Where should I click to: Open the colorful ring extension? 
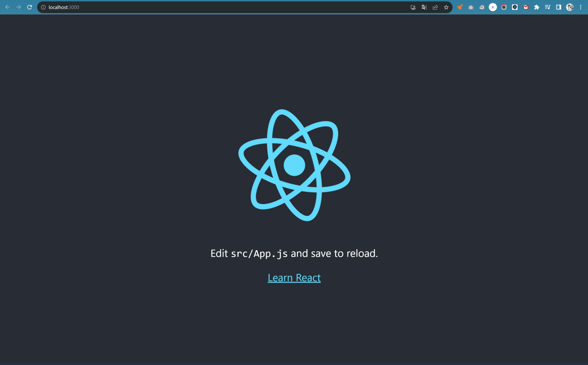point(504,7)
